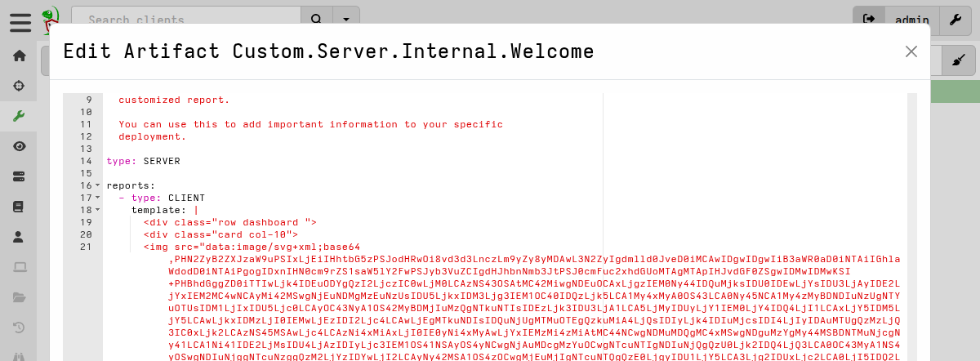The width and height of the screenshot is (980, 361).
Task: Fold the code block at line 17
Action: [x=98, y=198]
